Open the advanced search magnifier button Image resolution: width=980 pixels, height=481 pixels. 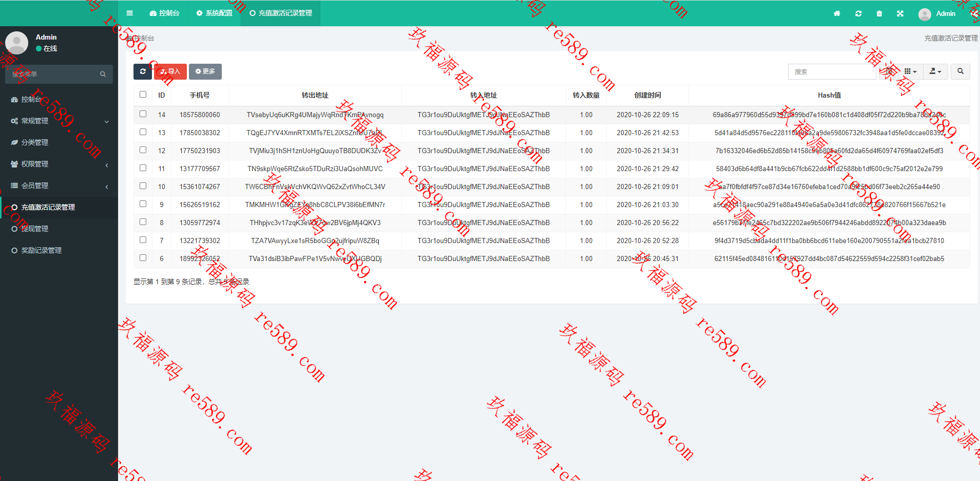[x=960, y=71]
